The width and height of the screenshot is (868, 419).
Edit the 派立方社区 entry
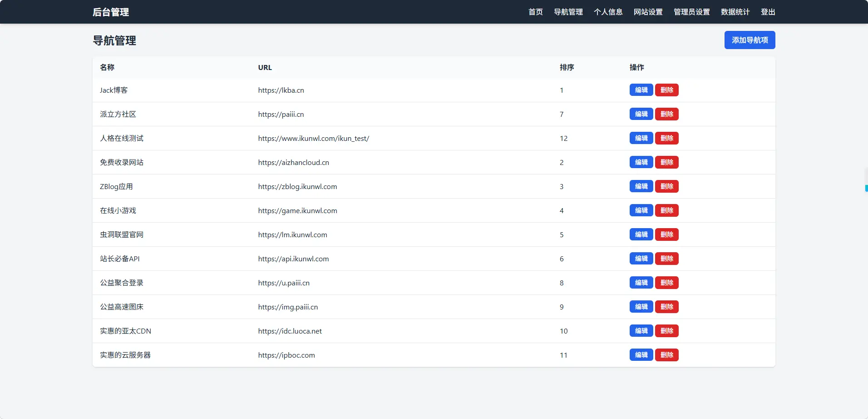pyautogui.click(x=641, y=114)
